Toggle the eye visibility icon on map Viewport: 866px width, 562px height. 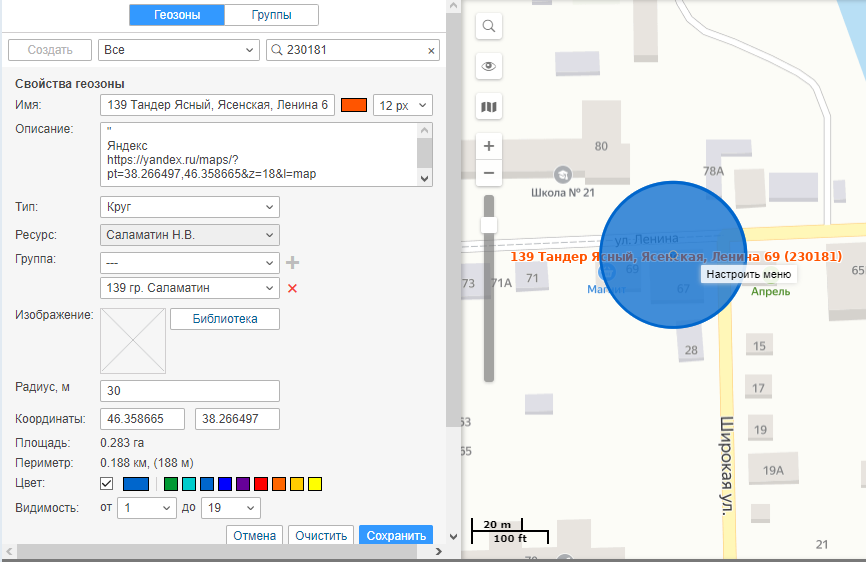click(x=489, y=66)
